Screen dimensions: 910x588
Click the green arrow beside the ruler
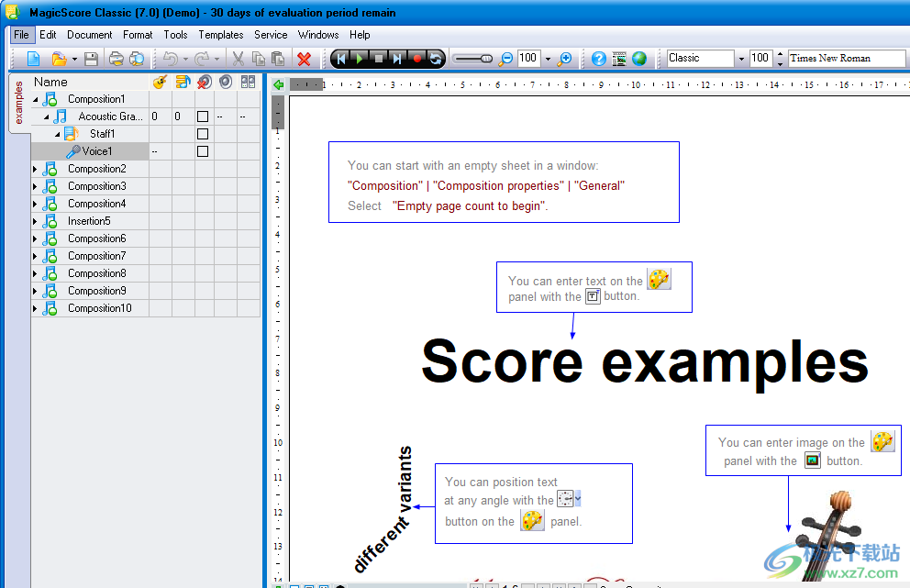(279, 84)
